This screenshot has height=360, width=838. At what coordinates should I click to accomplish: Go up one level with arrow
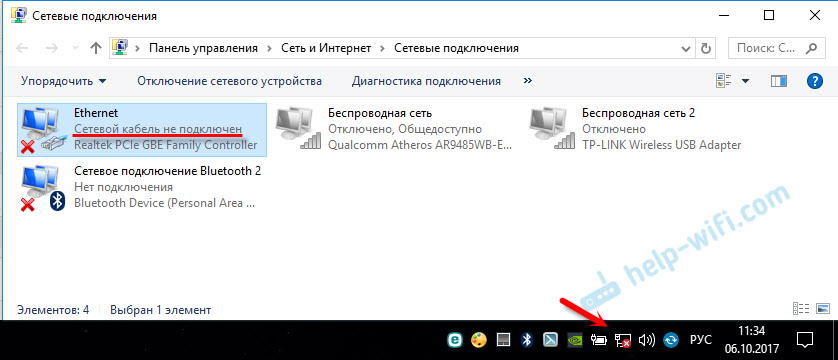(96, 48)
